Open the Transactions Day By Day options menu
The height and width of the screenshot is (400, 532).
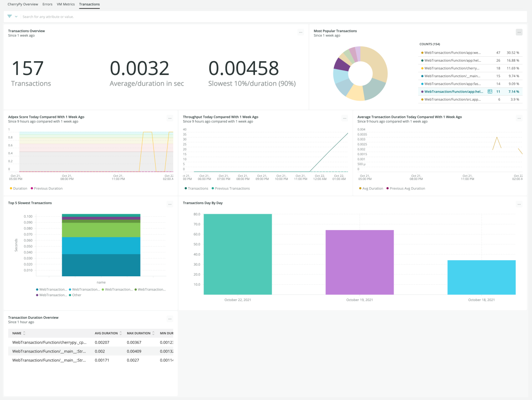[x=519, y=204]
